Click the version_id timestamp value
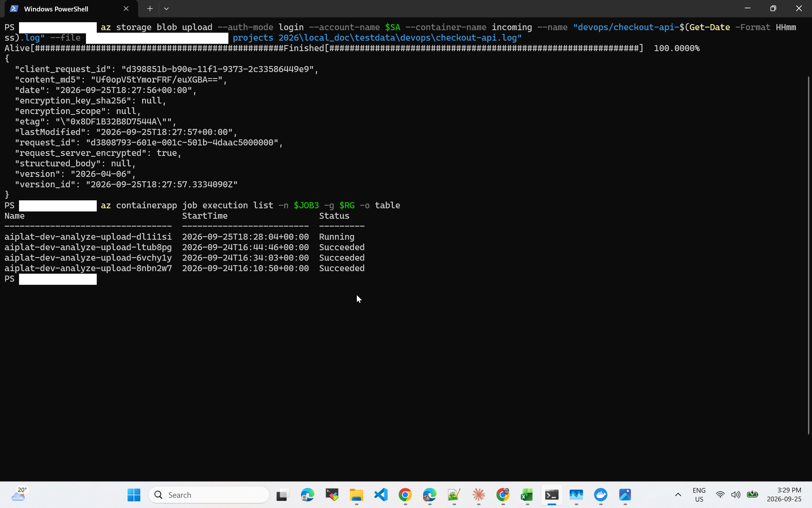Viewport: 812px width, 508px height. 162,184
